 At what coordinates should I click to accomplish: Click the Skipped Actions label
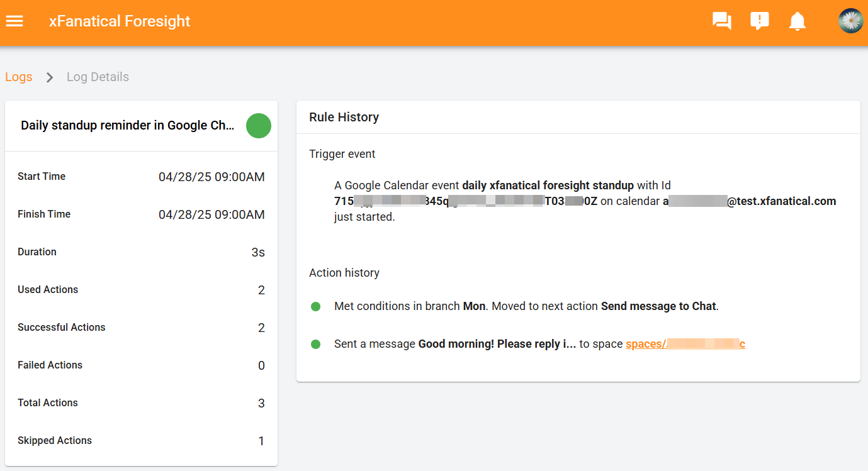(55, 441)
